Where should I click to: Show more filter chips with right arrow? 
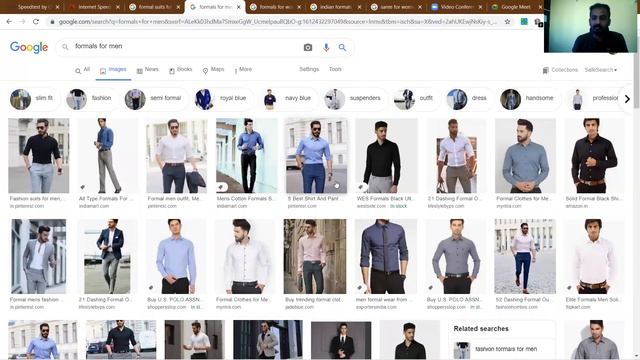point(627,99)
